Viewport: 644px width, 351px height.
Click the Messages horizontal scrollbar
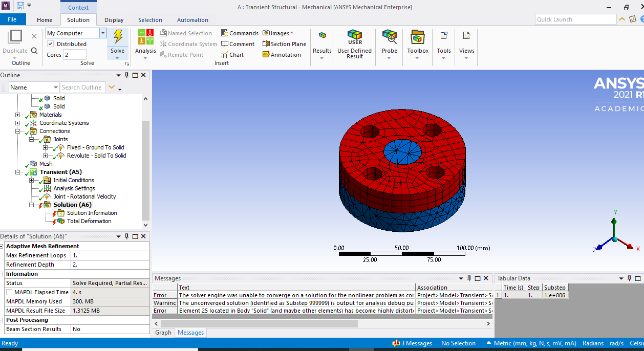pyautogui.click(x=259, y=323)
